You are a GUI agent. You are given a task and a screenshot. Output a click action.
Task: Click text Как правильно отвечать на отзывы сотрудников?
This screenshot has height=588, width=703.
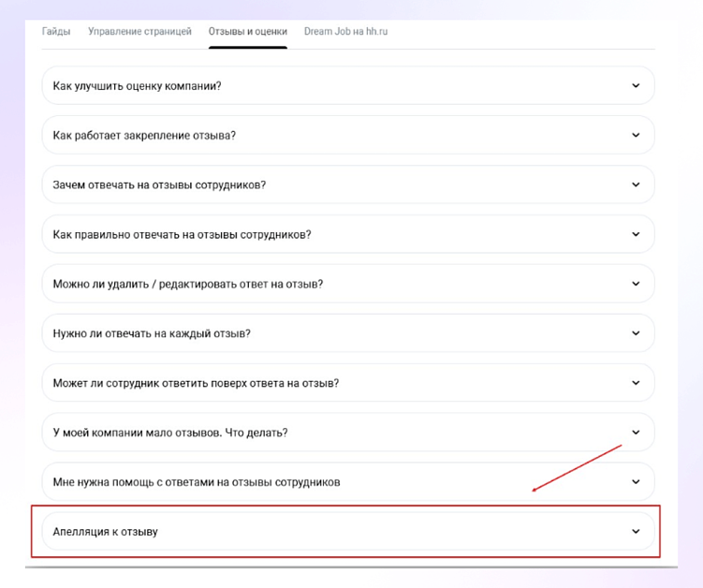pyautogui.click(x=182, y=235)
